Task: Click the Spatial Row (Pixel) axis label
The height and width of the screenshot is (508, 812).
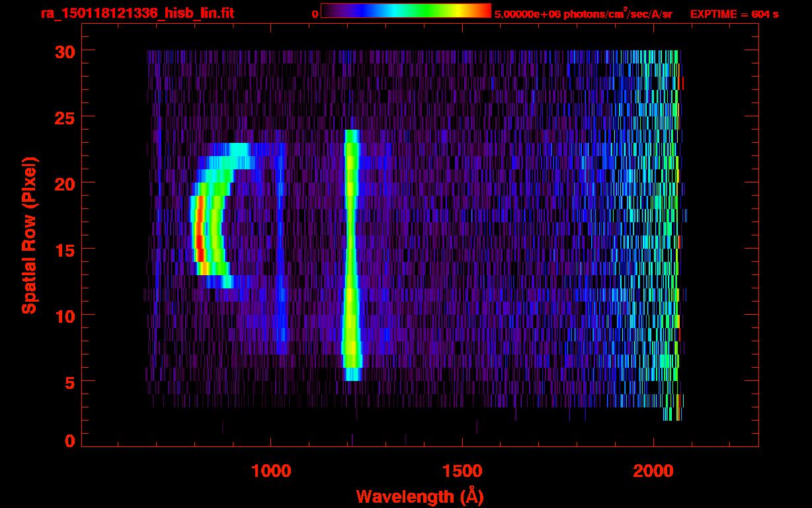Action: coord(30,235)
